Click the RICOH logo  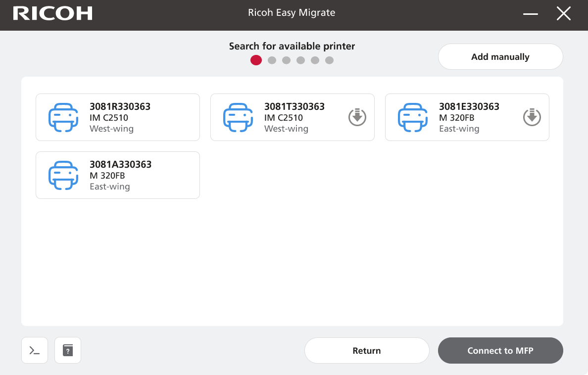point(52,14)
